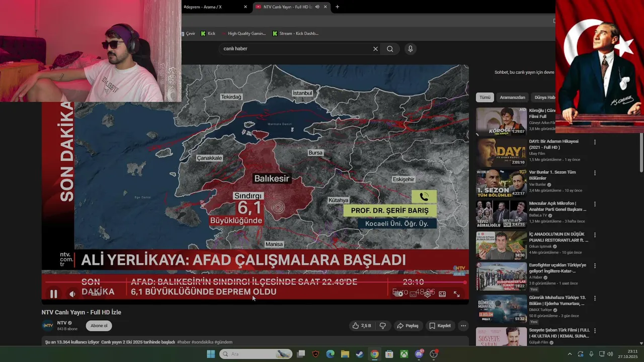Save video with Kaydet button
The width and height of the screenshot is (644, 362).
click(440, 326)
